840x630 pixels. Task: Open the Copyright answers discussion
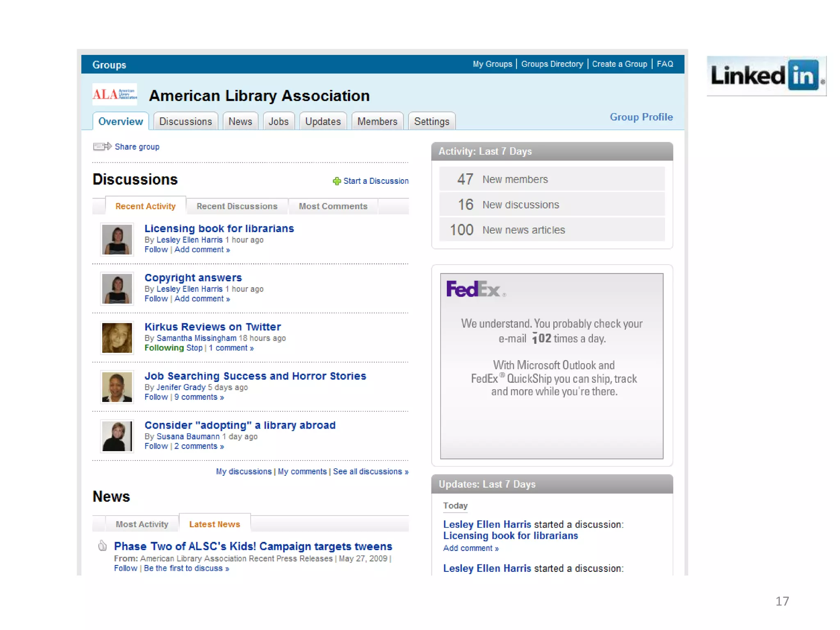(193, 278)
